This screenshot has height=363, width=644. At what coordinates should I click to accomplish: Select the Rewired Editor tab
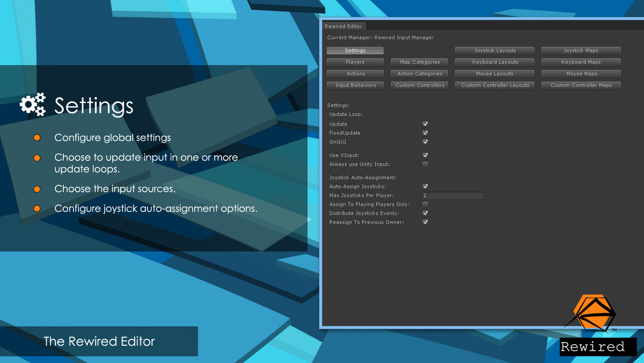[344, 26]
